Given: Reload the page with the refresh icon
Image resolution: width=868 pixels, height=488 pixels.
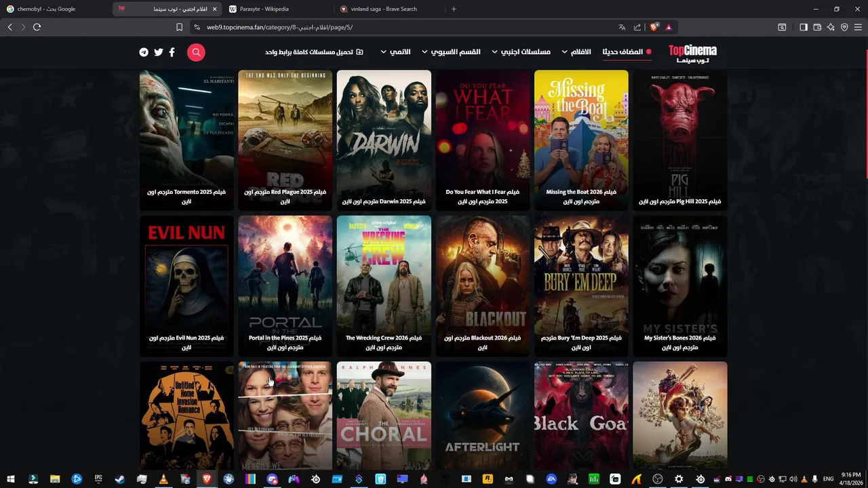Looking at the screenshot, I should pos(37,27).
